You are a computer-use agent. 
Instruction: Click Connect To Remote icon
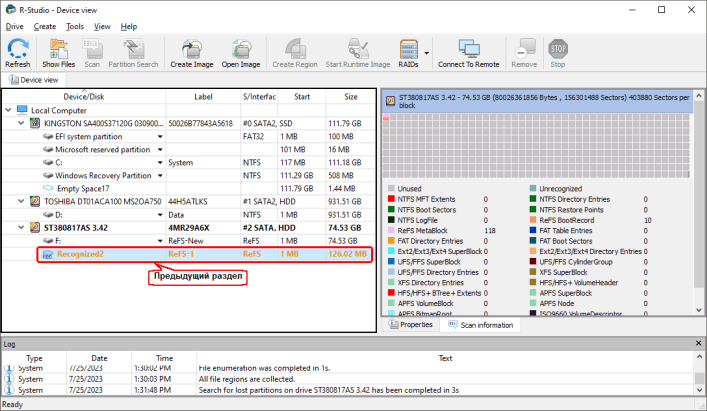point(468,49)
